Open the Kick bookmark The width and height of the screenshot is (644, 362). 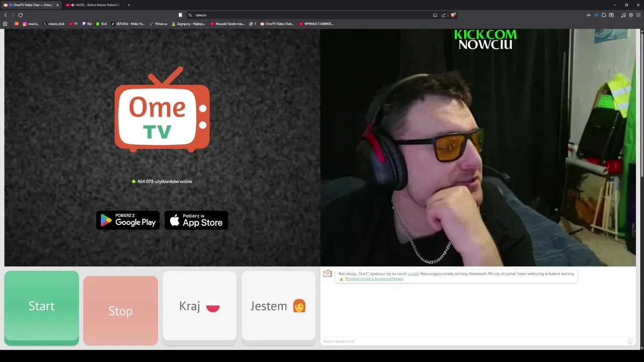click(102, 24)
